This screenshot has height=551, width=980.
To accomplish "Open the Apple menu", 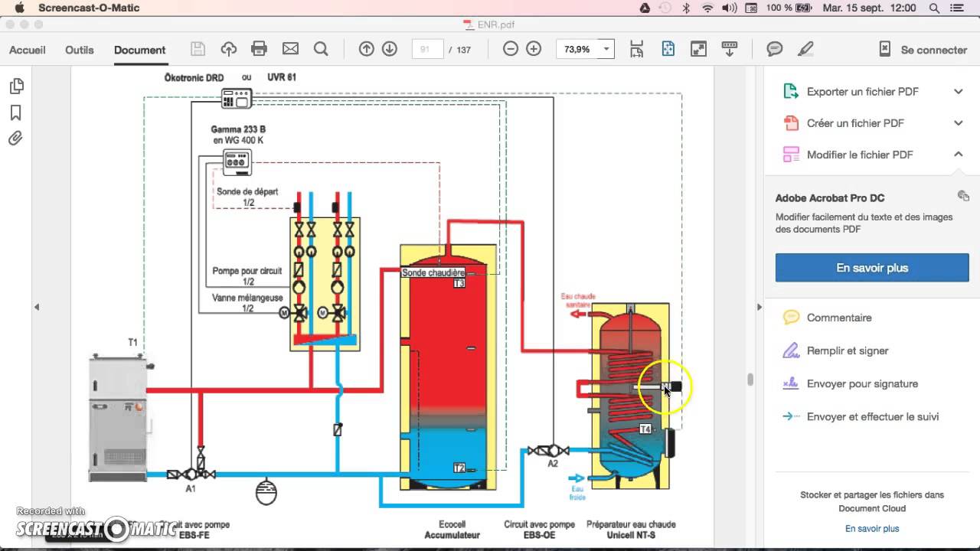I will tap(19, 8).
